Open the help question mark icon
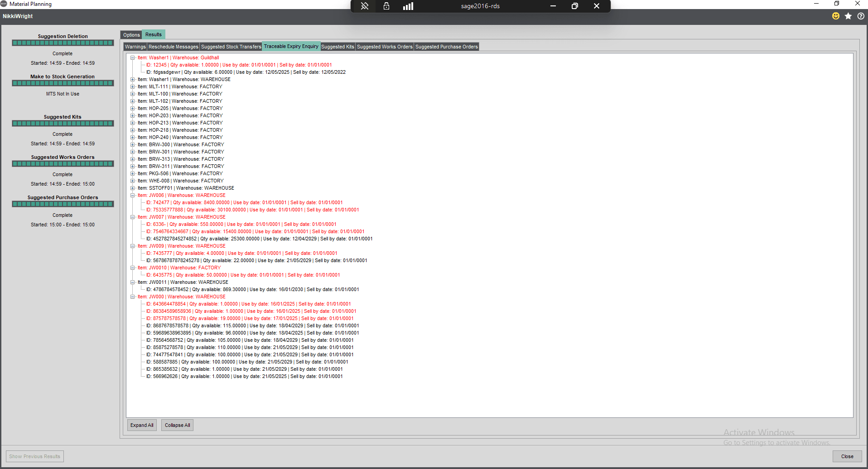 point(861,16)
